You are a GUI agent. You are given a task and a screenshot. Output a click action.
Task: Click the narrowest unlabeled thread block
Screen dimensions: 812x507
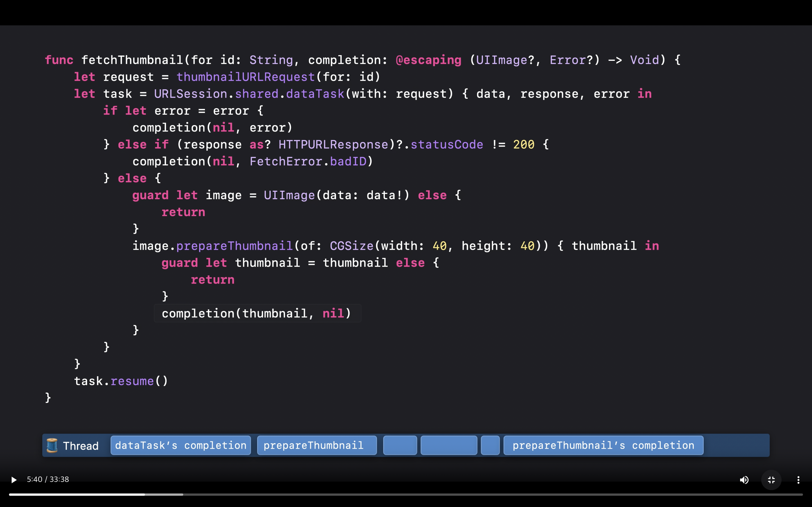click(x=490, y=445)
